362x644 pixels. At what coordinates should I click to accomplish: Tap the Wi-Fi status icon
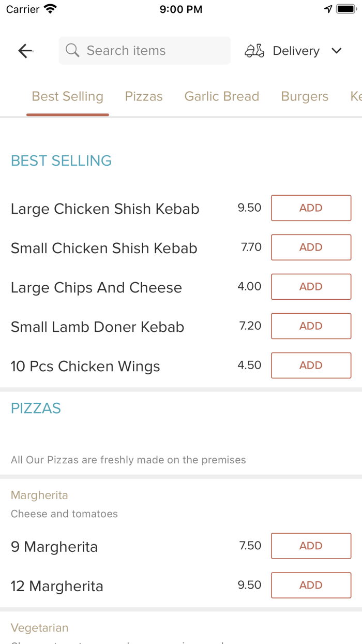coord(50,9)
